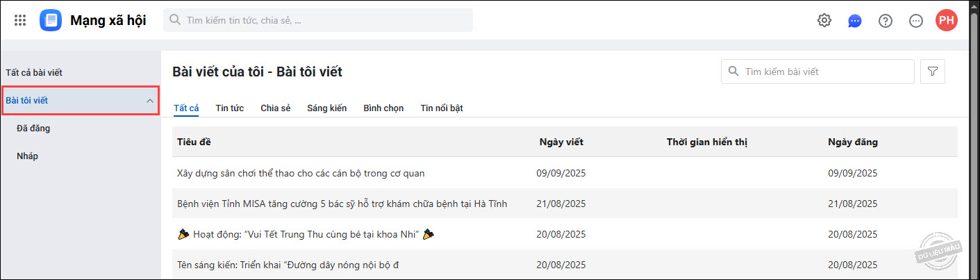Select Tất cả bài viết in sidebar
The width and height of the screenshot is (980, 280).
pos(38,72)
